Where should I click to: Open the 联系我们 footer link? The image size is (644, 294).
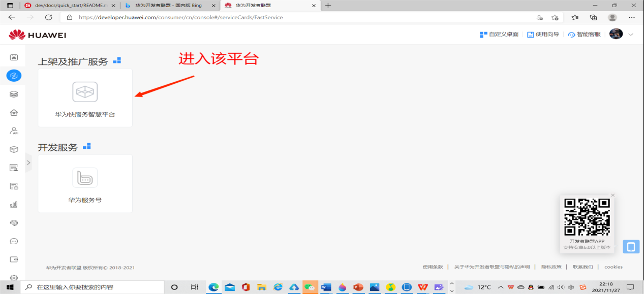coord(583,267)
